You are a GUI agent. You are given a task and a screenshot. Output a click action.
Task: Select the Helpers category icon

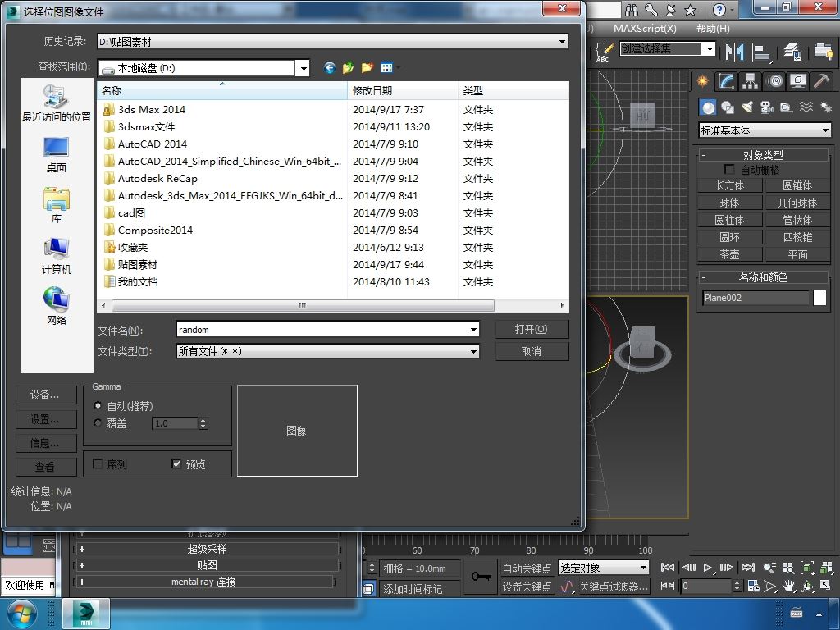[x=787, y=107]
